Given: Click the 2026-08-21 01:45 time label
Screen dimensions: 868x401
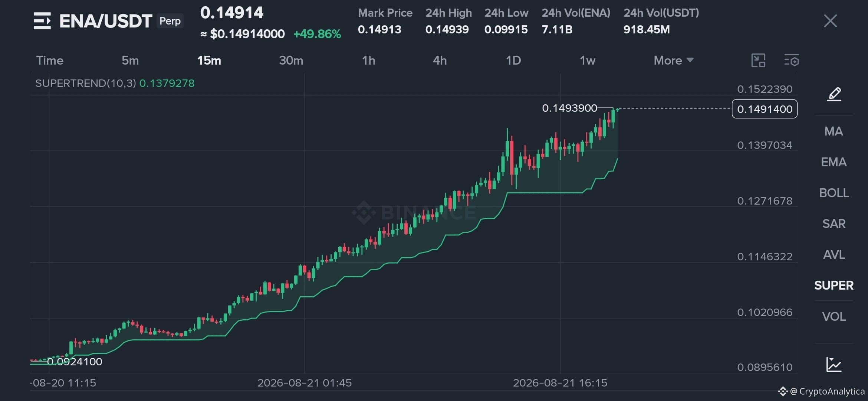Looking at the screenshot, I should (305, 383).
